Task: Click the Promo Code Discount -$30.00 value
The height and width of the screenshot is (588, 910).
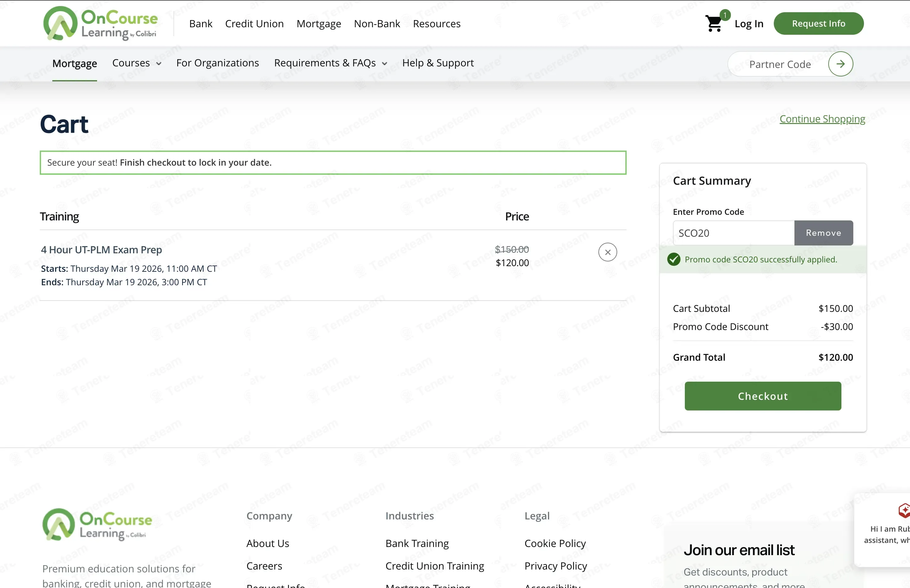Action: (x=837, y=327)
